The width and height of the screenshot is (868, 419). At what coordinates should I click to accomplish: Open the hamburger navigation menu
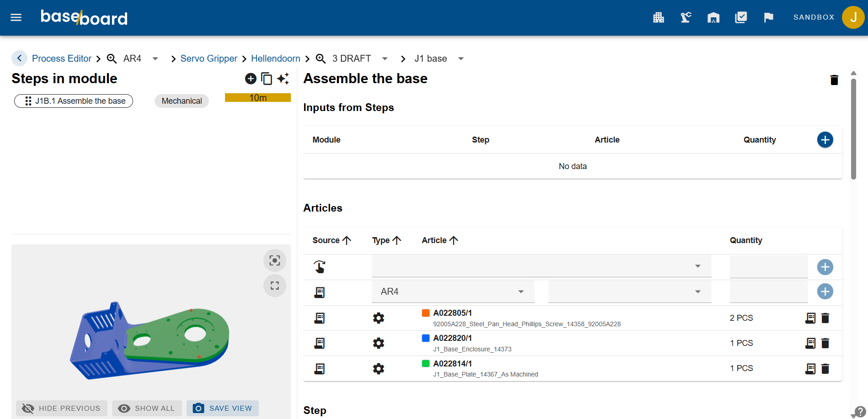(16, 17)
